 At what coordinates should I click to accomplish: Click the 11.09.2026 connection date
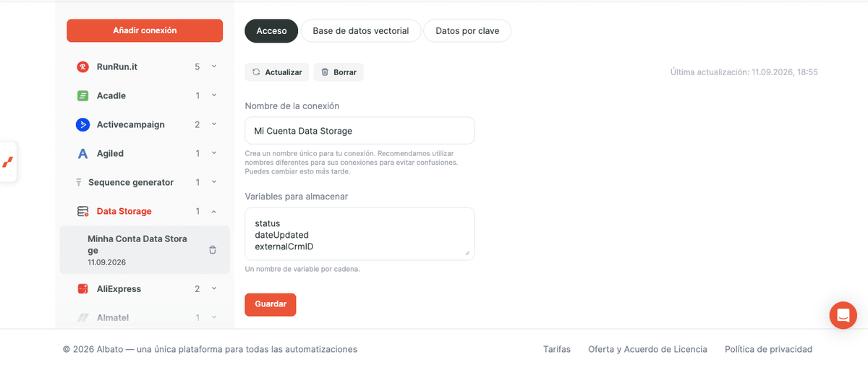click(x=107, y=262)
